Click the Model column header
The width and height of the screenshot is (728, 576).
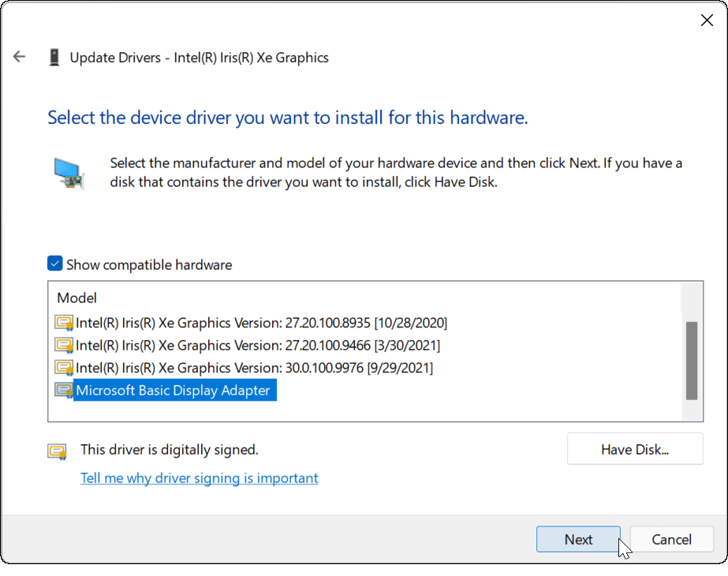(77, 298)
